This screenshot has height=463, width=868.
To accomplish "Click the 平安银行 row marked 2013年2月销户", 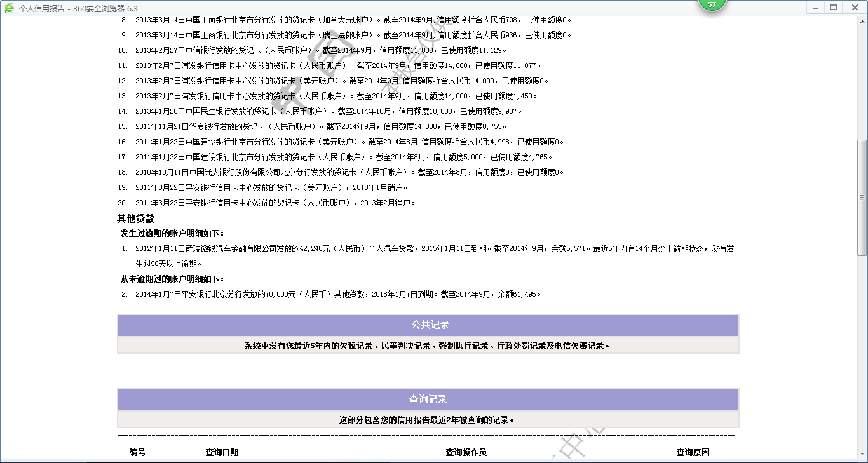I will tap(266, 203).
